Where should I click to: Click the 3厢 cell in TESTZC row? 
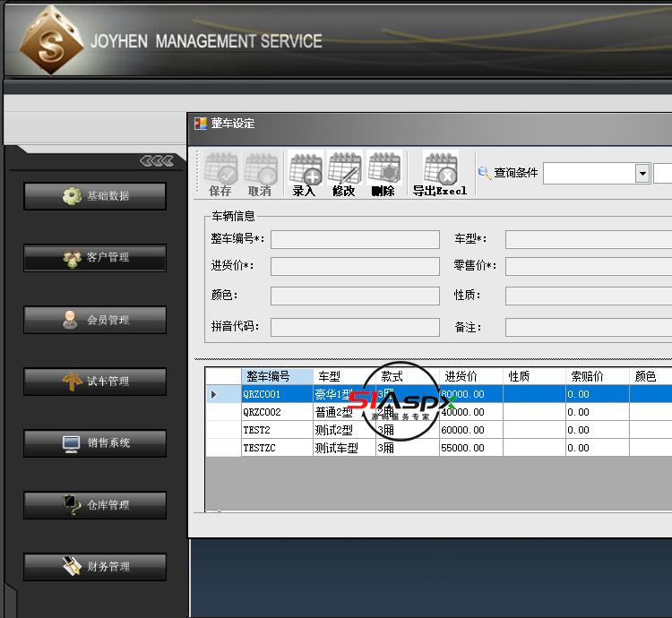tap(408, 448)
